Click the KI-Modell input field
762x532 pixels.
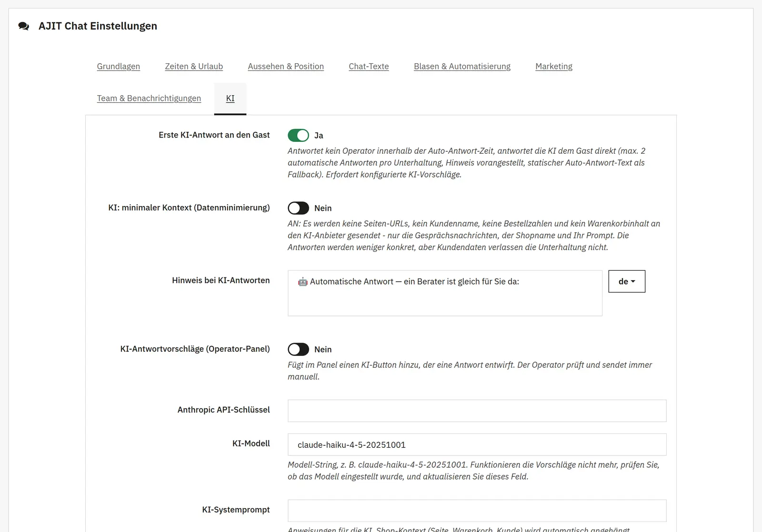click(x=477, y=444)
